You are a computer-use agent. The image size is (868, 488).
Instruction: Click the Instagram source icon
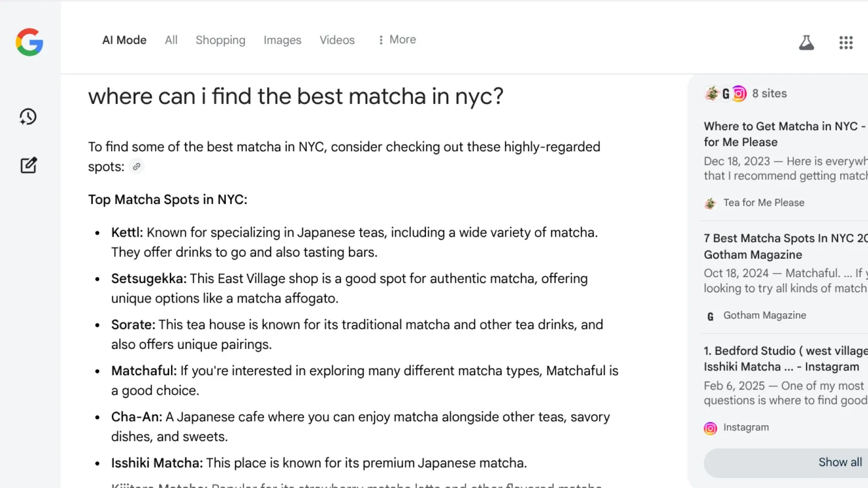point(710,428)
